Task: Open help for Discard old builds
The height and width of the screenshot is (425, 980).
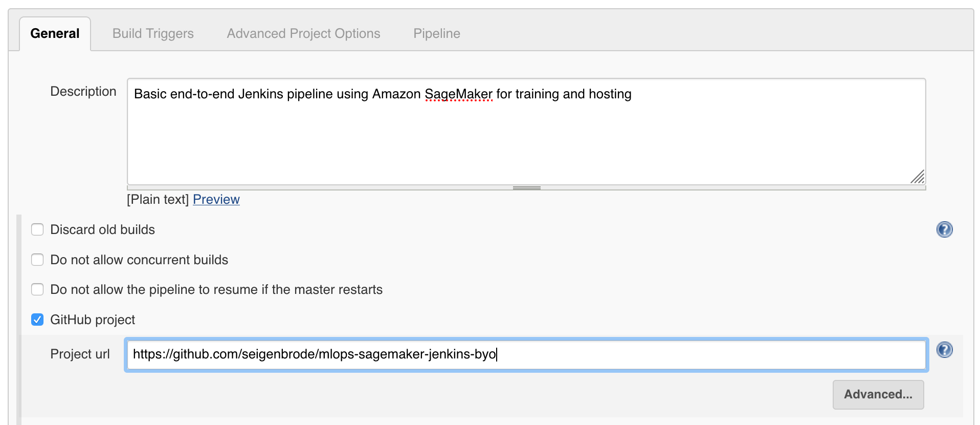Action: (944, 229)
